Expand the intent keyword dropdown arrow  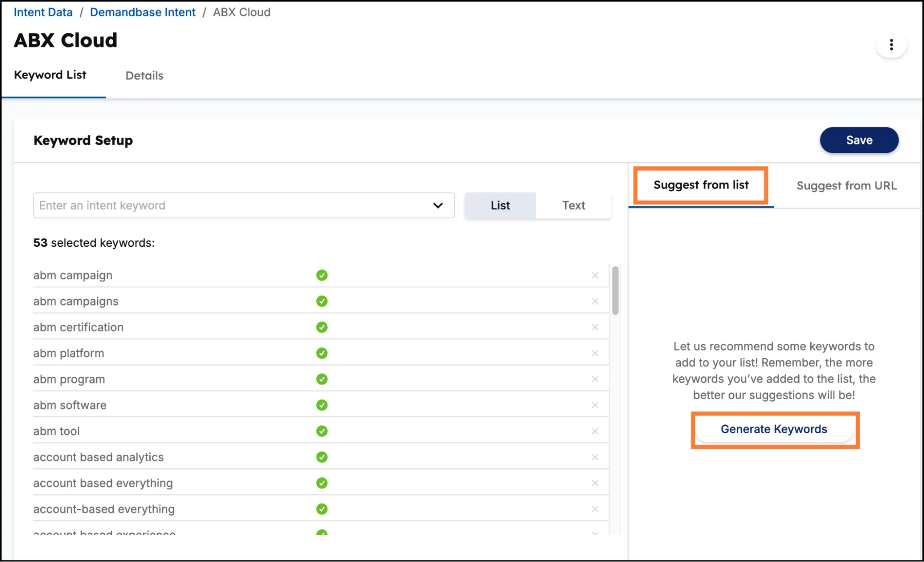pyautogui.click(x=438, y=206)
